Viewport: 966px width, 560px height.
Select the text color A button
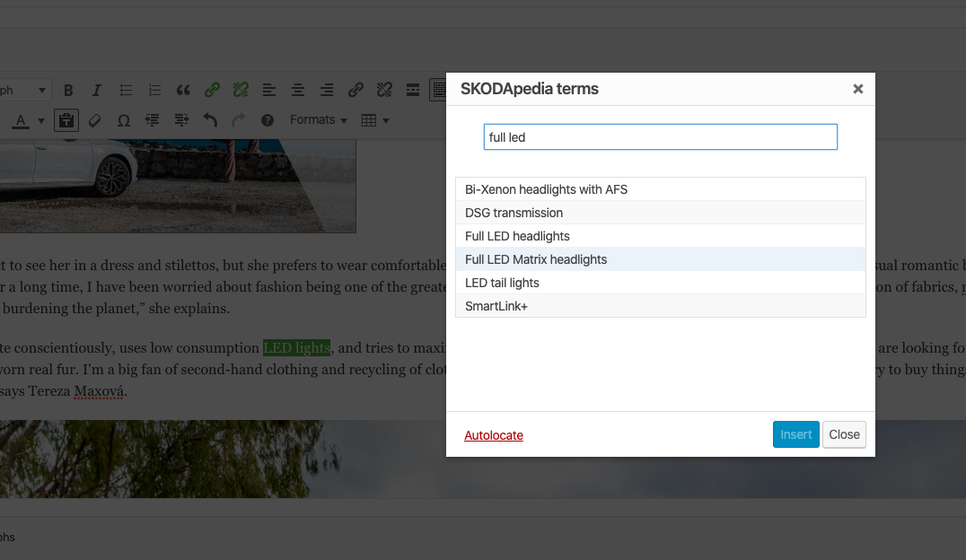pos(21,121)
